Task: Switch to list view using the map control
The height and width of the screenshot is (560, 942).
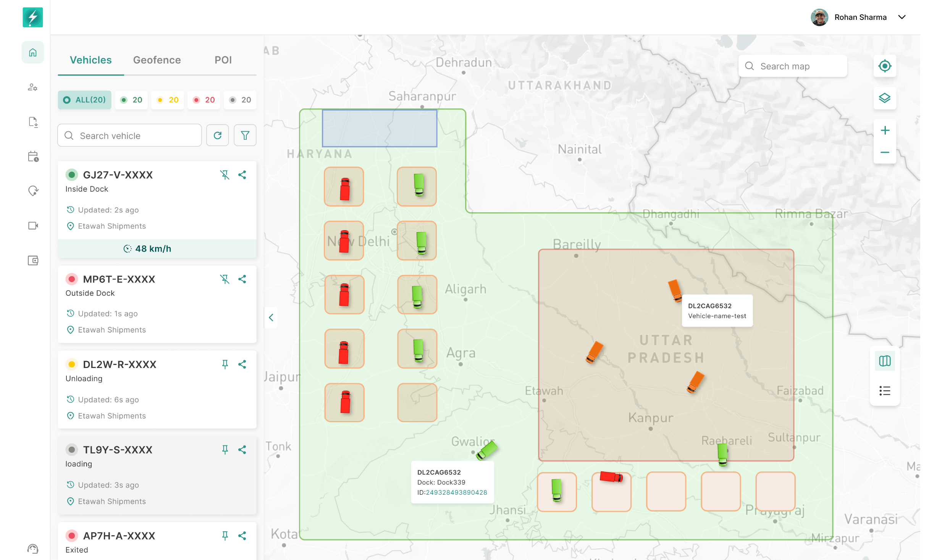Action: pos(885,391)
